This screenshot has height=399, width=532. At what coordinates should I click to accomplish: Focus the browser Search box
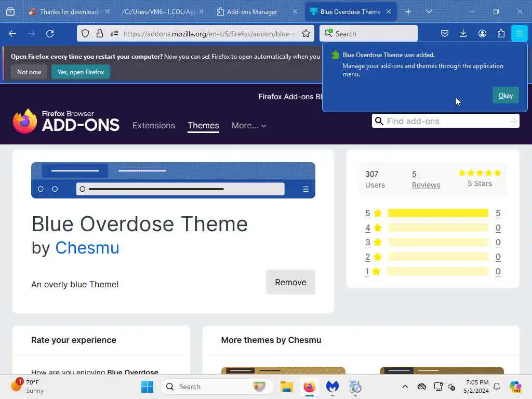(x=368, y=34)
